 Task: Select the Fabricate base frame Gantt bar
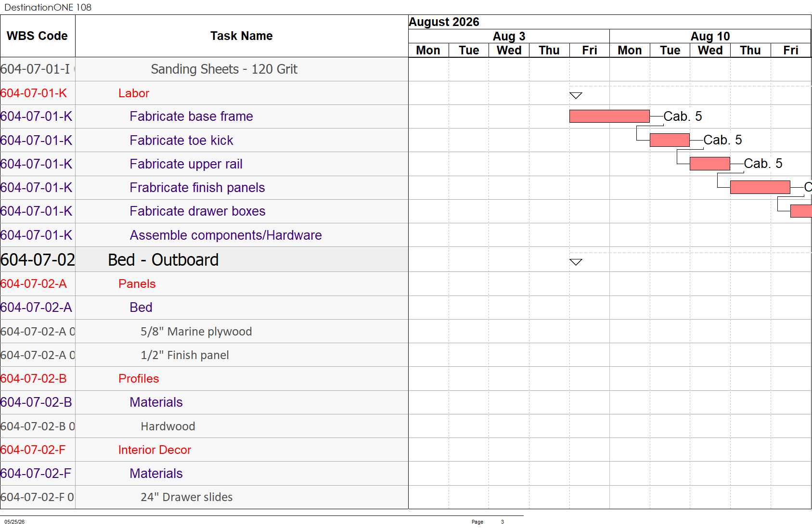pos(609,116)
